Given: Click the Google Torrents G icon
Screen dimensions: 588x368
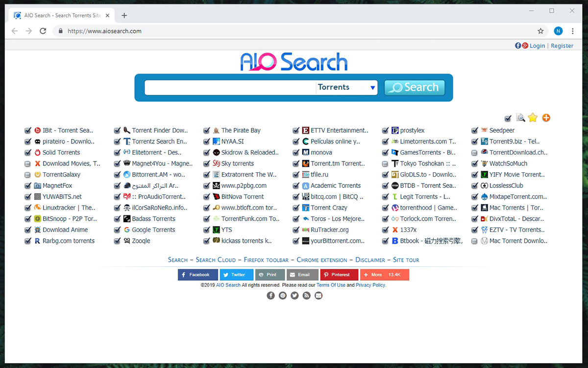Looking at the screenshot, I should (127, 230).
